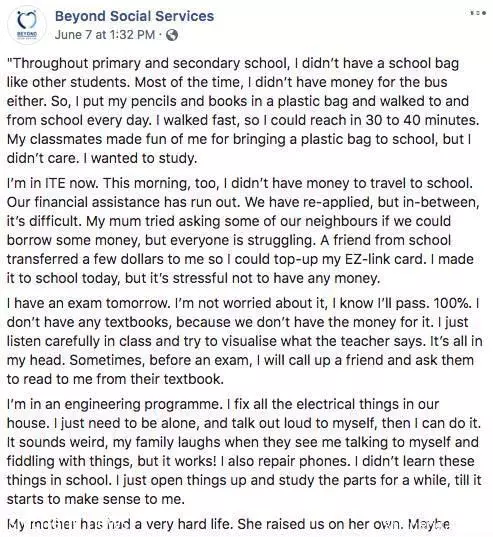Visit the Beyond Social Services page name
493x537 pixels.
tap(135, 16)
